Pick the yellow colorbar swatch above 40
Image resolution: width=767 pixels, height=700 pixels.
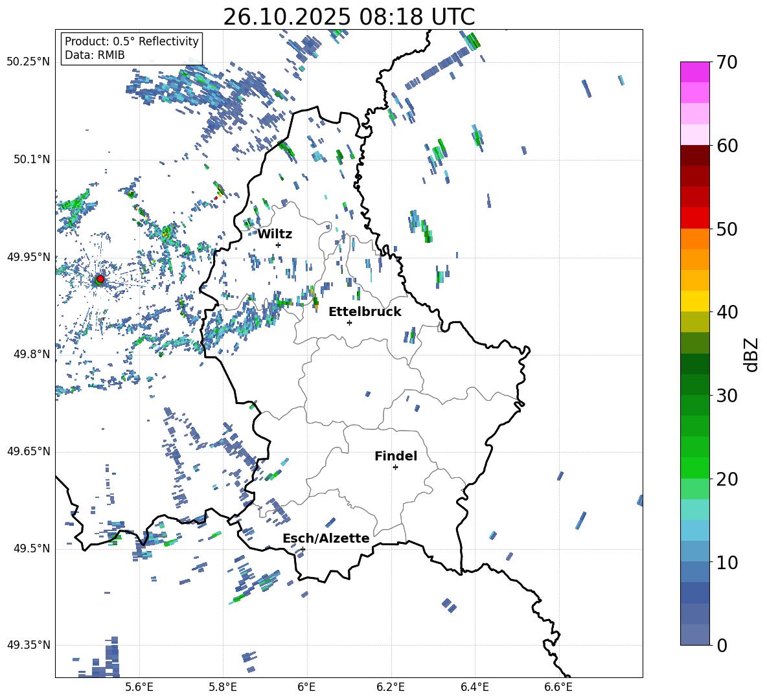click(695, 301)
